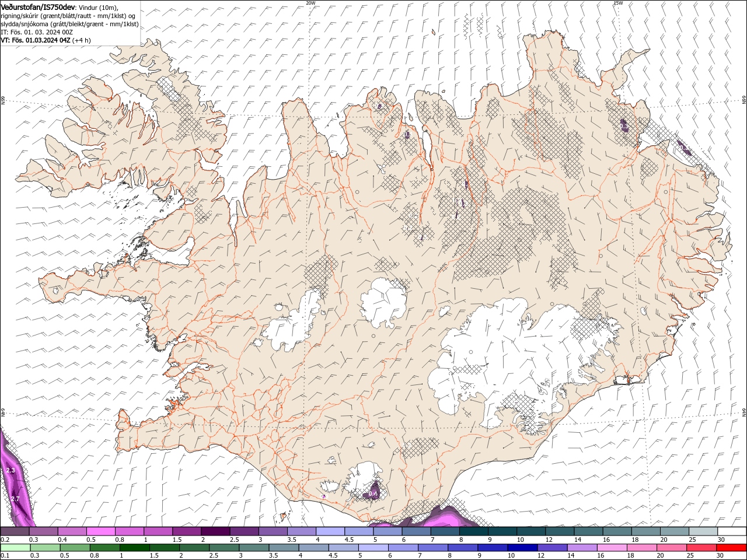Pick the deep blue 10 swatch in rain scale
Screen dimensions: 747x560
point(522,548)
